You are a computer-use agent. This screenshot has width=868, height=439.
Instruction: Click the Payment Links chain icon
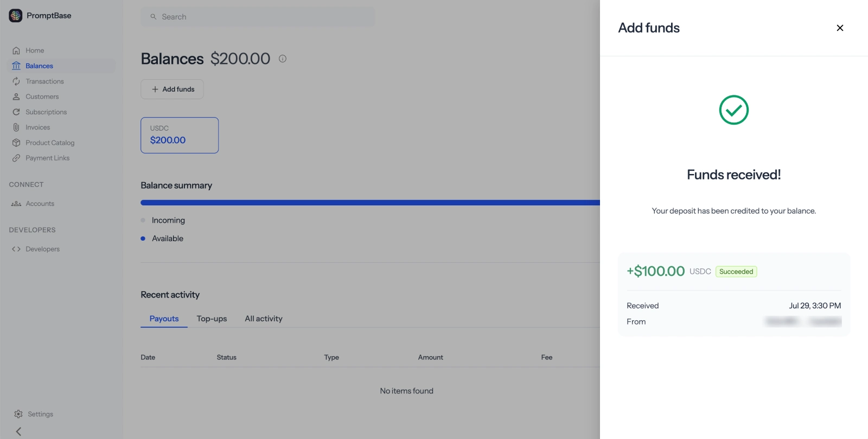tap(16, 158)
